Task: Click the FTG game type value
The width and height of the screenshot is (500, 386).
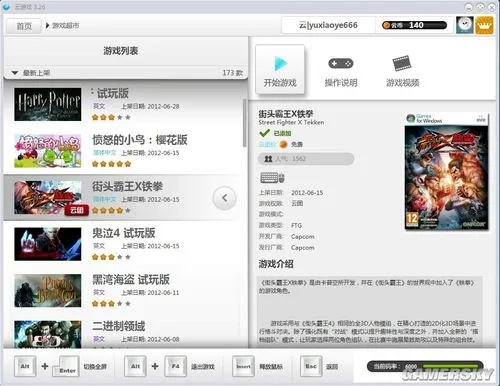Action: [x=296, y=225]
